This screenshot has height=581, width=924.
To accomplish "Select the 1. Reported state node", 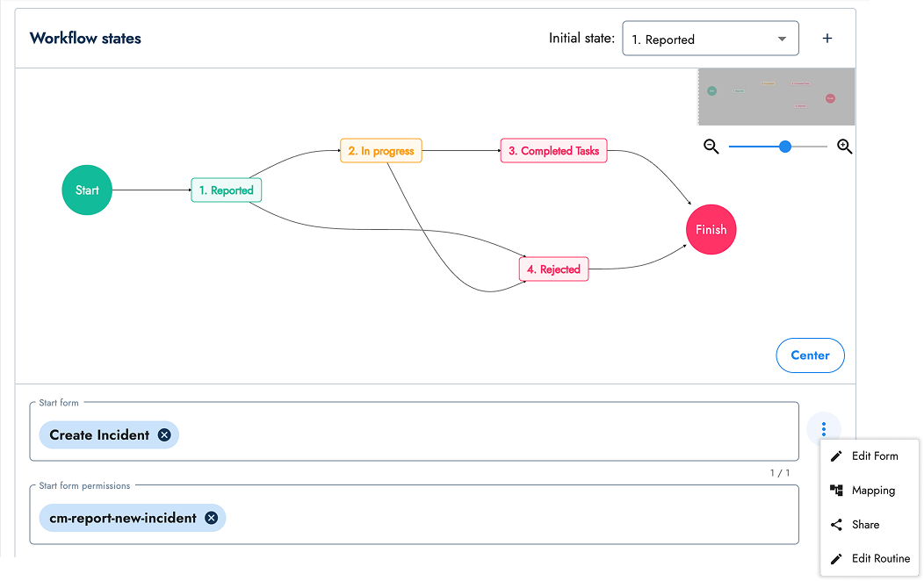I will 226,190.
